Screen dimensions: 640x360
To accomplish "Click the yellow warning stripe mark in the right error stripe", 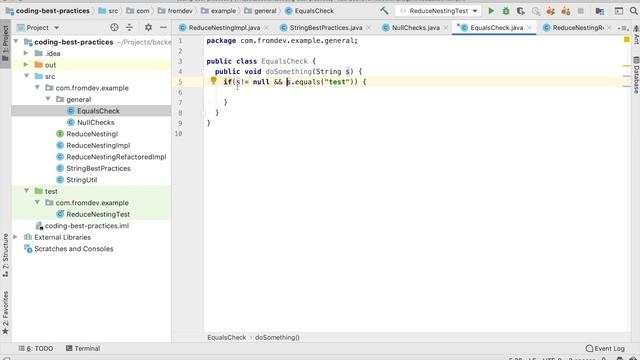I will [627, 66].
